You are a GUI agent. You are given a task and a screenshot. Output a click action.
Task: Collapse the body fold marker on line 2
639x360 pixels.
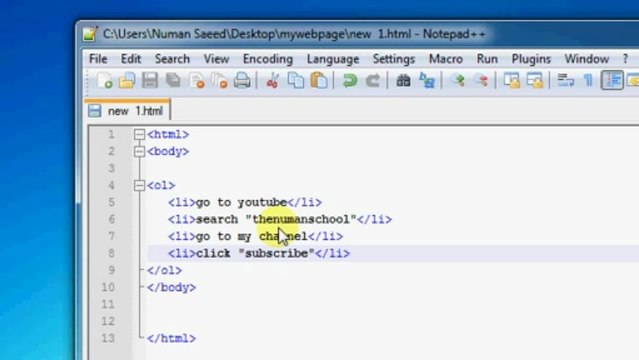pyautogui.click(x=139, y=151)
